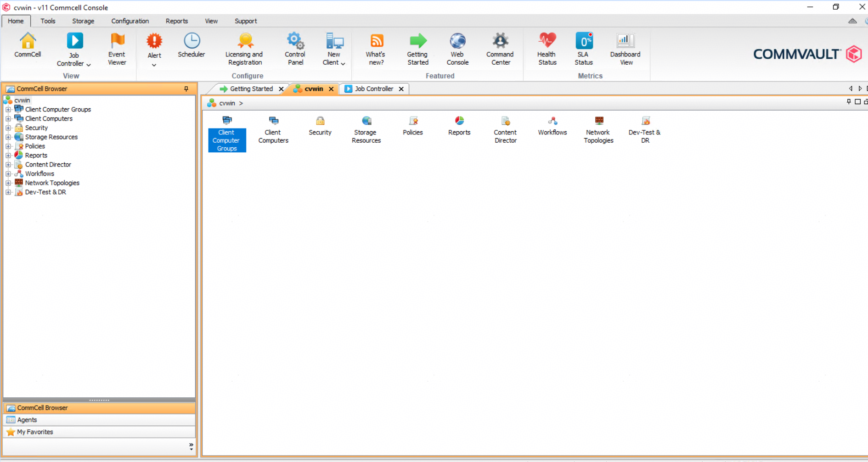This screenshot has height=462, width=868.
Task: Collapse the ribbon with the up arrow
Action: click(x=852, y=21)
